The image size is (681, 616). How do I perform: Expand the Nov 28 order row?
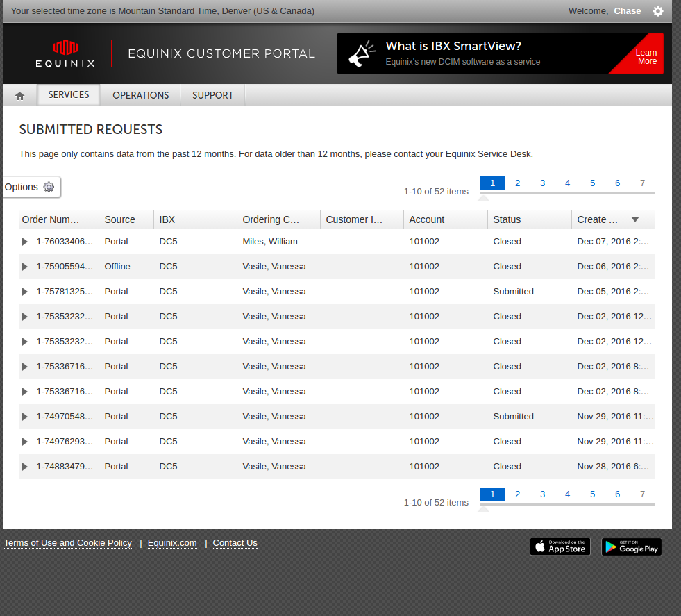coord(25,467)
